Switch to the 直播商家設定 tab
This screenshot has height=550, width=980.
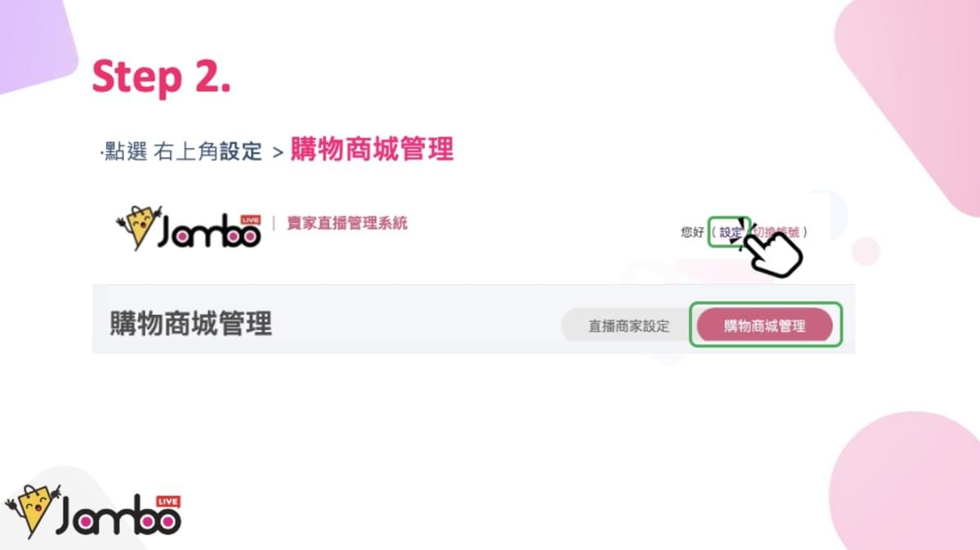[x=629, y=326]
